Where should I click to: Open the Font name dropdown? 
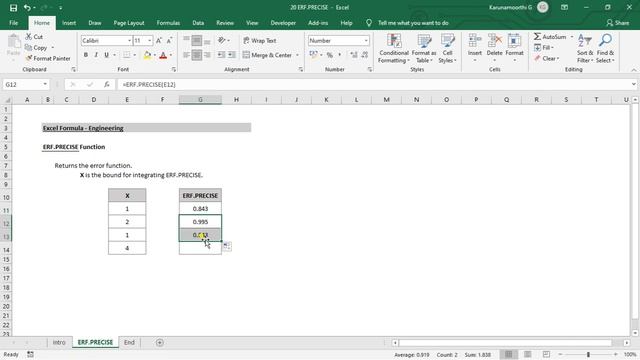point(129,40)
